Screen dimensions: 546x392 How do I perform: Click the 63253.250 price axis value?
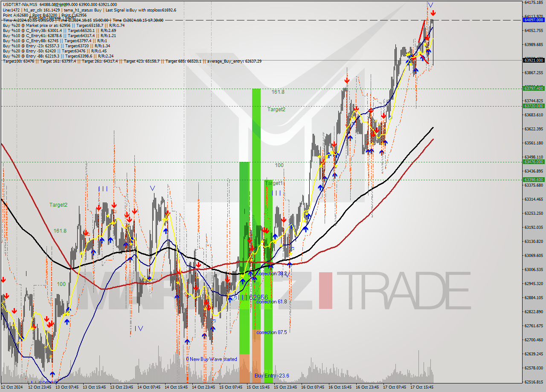pos(534,213)
